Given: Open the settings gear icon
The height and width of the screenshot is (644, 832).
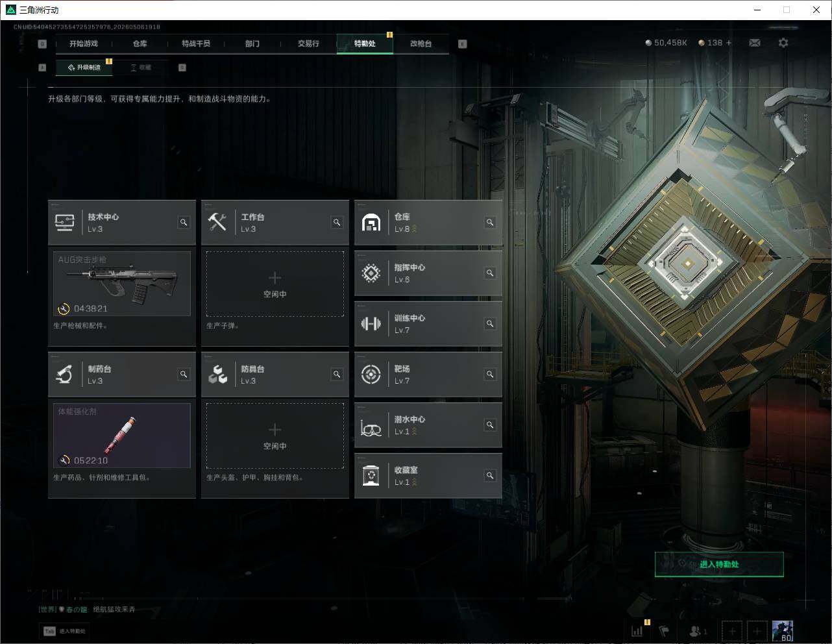Looking at the screenshot, I should [x=783, y=43].
